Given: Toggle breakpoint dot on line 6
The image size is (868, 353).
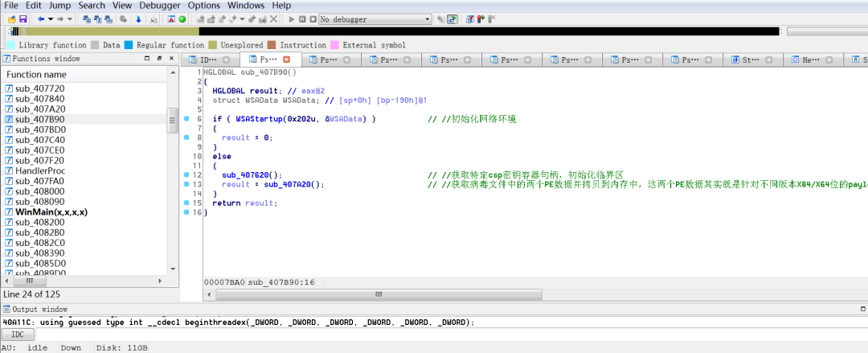Looking at the screenshot, I should point(186,119).
